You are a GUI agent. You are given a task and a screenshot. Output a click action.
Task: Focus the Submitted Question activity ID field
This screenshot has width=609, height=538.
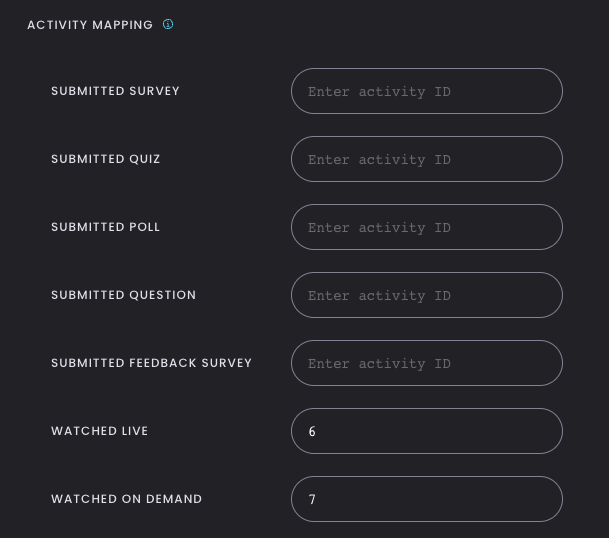427,295
